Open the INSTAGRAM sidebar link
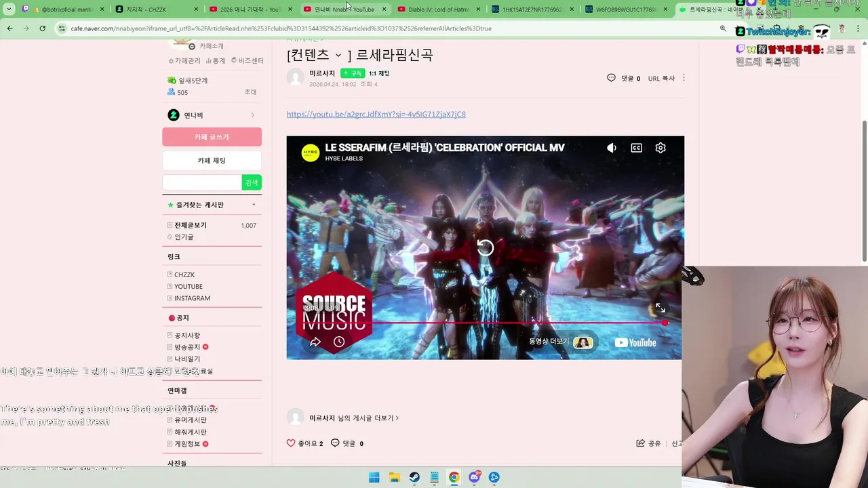Screen dimensions: 868x488 click(193, 298)
